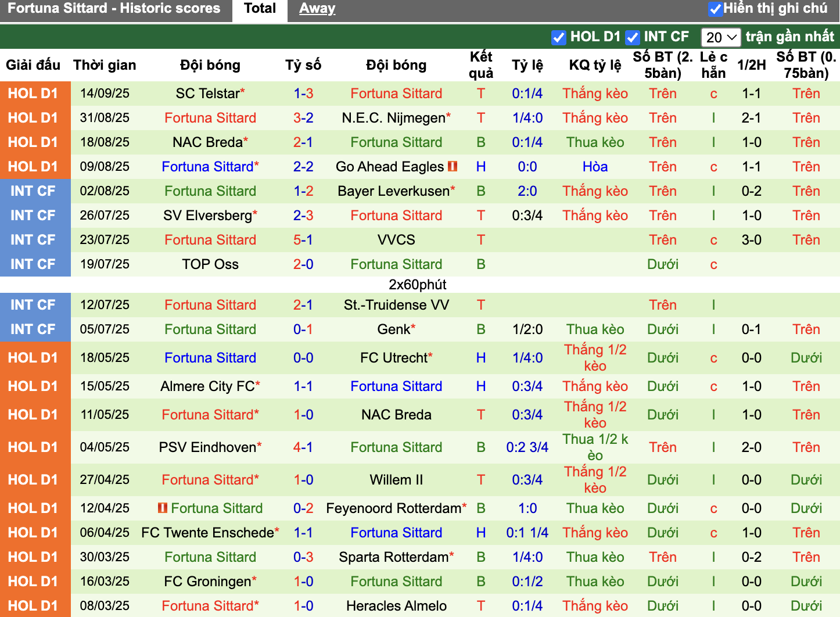Open SC Telstar team link
The image size is (840, 617).
(x=208, y=94)
